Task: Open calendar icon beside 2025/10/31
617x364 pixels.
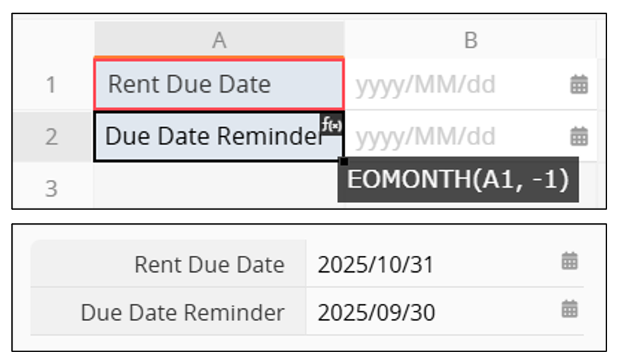Action: tap(570, 261)
